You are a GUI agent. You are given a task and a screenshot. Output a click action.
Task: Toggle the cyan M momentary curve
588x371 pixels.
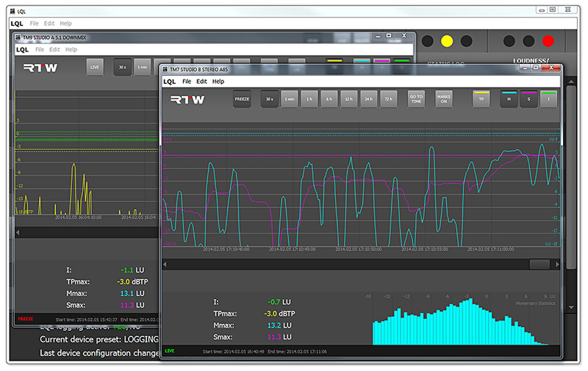tap(509, 98)
